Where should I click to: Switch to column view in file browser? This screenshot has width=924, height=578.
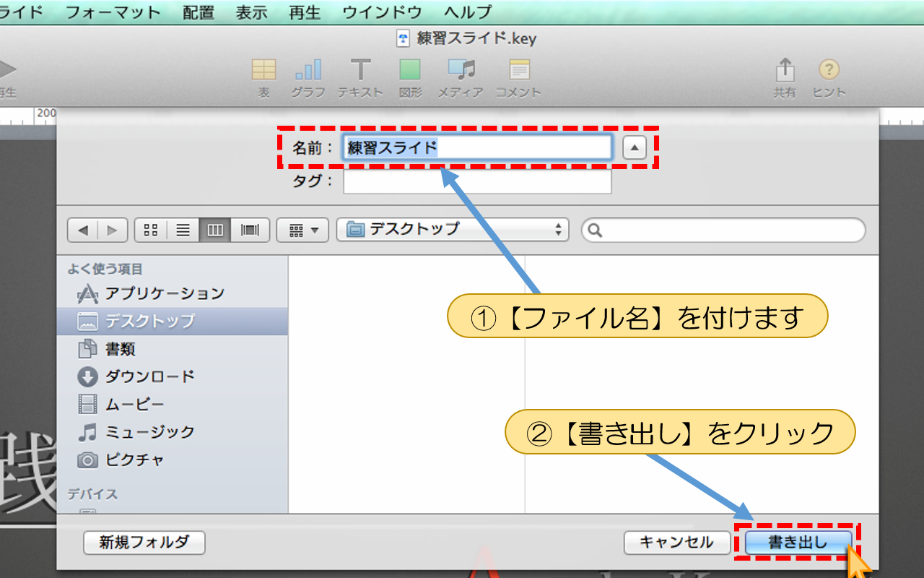[215, 230]
